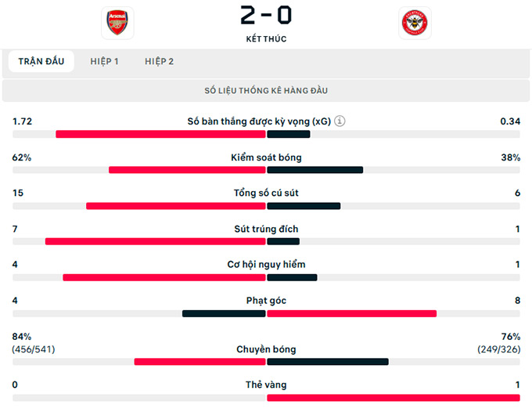This screenshot has width=532, height=412.
Task: Click Brentford's red corner kicks bar
Action: (x=352, y=313)
